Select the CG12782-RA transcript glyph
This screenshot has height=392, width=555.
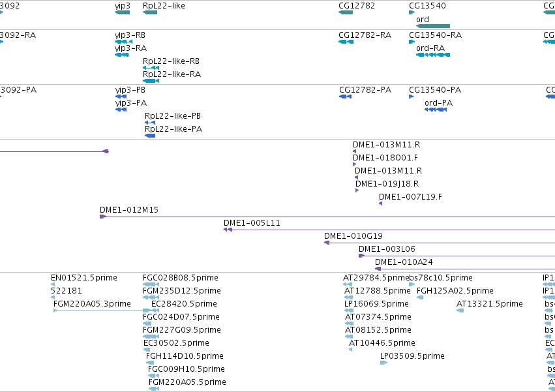[x=346, y=42]
